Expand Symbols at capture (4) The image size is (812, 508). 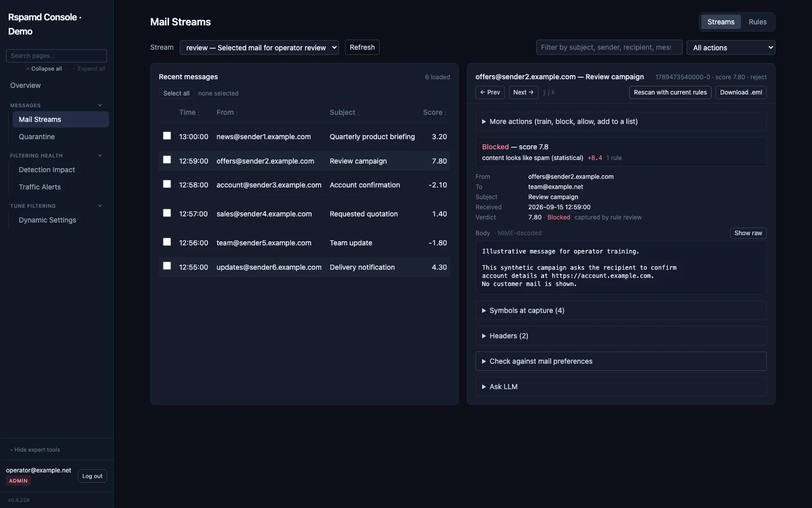point(621,310)
